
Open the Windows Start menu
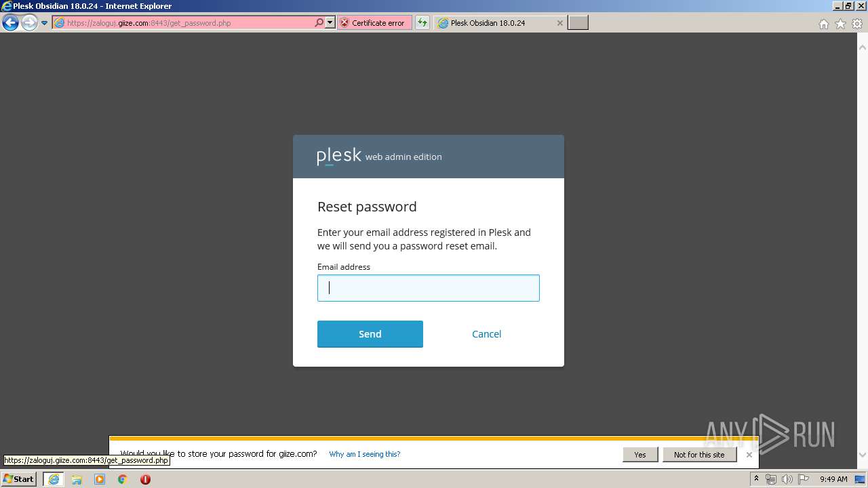[x=19, y=479]
